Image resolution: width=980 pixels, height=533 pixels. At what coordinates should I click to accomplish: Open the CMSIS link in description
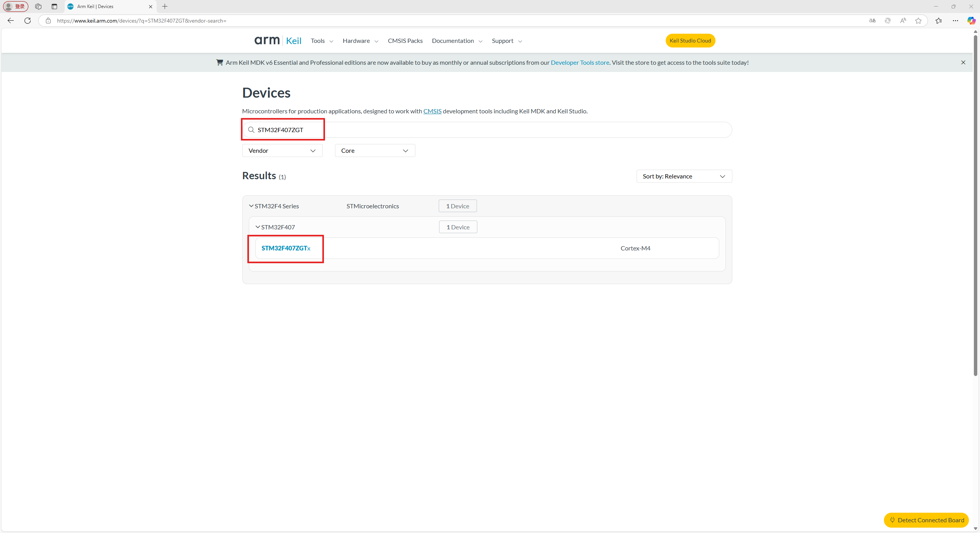tap(432, 111)
